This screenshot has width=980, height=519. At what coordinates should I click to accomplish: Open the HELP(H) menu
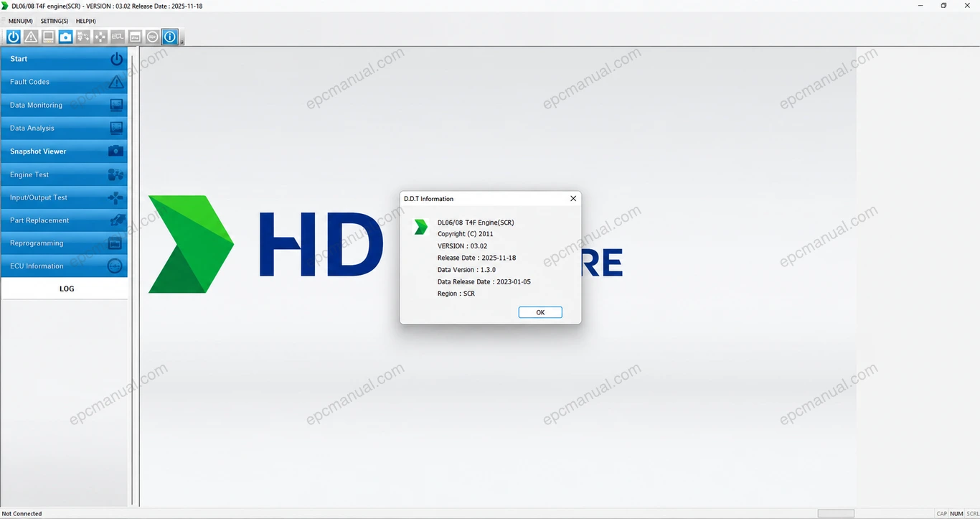pyautogui.click(x=86, y=21)
